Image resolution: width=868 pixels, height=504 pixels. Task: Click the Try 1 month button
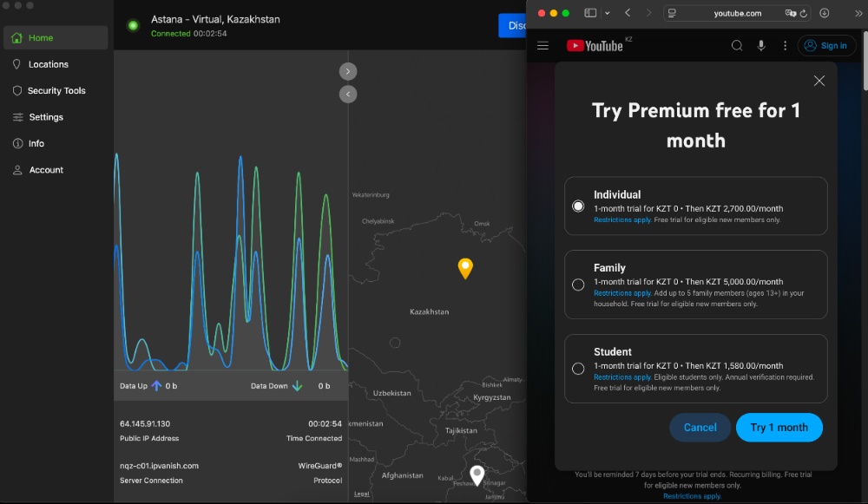tap(779, 427)
